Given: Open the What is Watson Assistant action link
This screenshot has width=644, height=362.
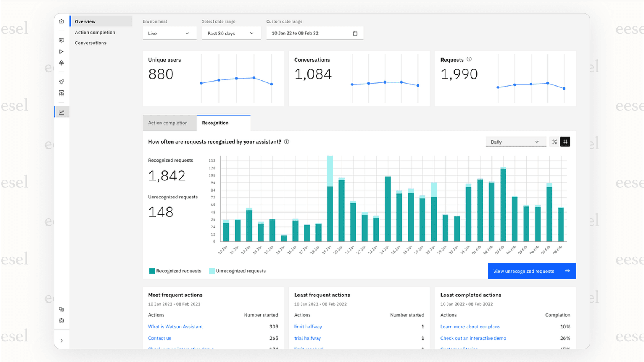Looking at the screenshot, I should (175, 326).
